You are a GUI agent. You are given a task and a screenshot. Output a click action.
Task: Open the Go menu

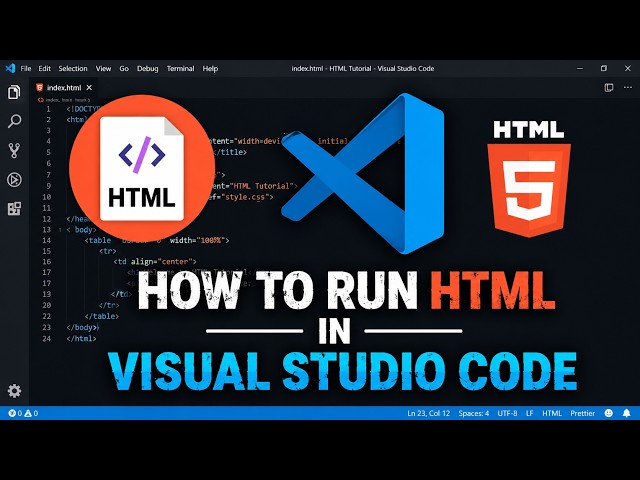[x=124, y=69]
